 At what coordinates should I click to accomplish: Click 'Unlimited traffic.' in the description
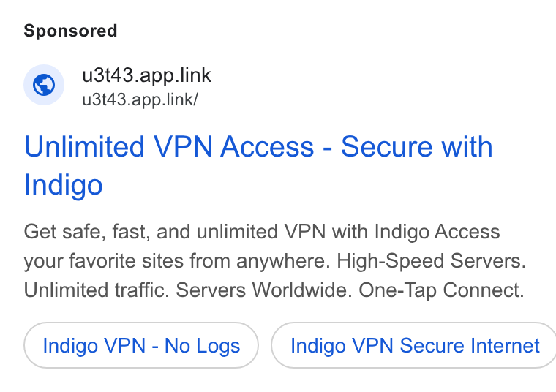tap(97, 290)
